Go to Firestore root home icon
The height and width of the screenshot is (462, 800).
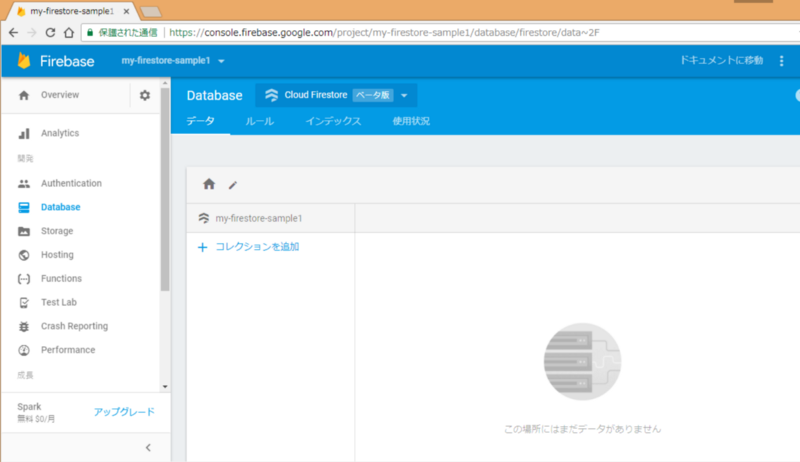tap(209, 184)
